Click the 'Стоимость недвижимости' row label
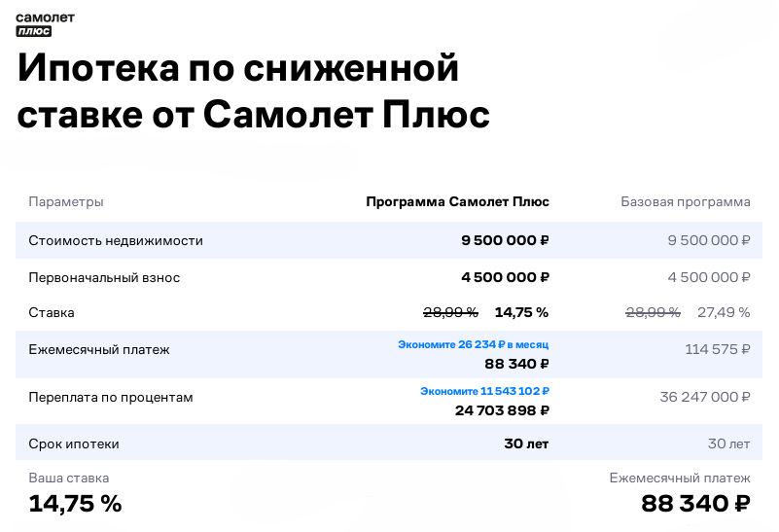Viewport: 779px width, 532px height. 116,240
